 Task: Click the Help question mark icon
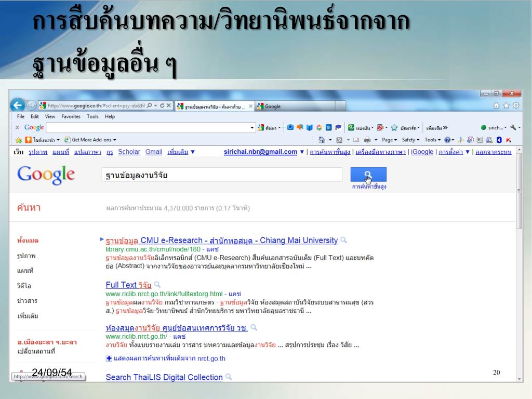click(x=447, y=140)
